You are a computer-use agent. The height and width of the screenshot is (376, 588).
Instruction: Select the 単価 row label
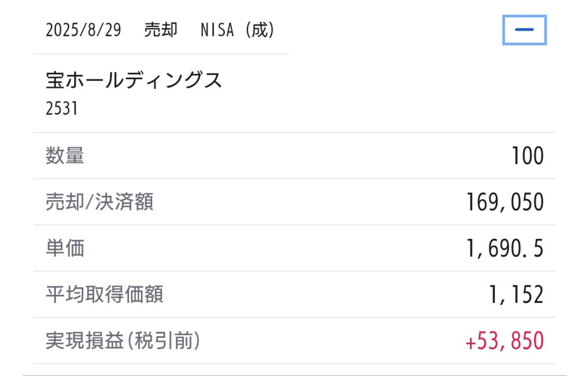pyautogui.click(x=65, y=248)
